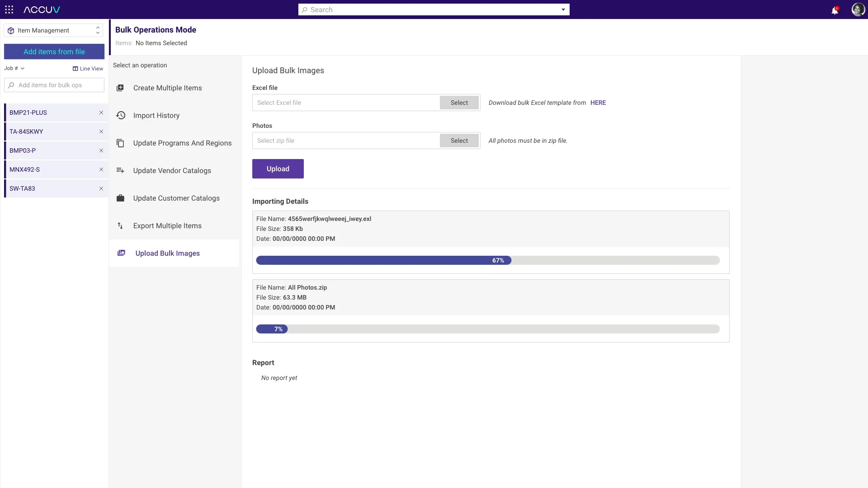The image size is (868, 488).
Task: Expand the search bar dropdown arrow
Action: point(563,9)
